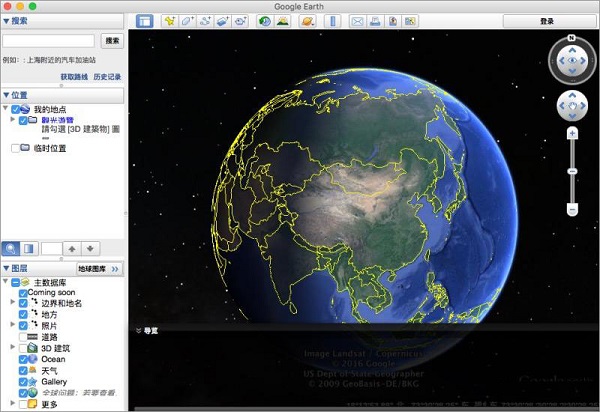
Task: Collapse the 位置 panel section
Action: pyautogui.click(x=6, y=95)
